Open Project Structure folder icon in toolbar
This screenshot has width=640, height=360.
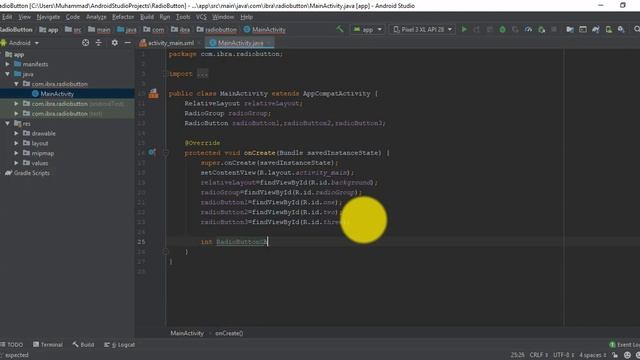coord(570,29)
